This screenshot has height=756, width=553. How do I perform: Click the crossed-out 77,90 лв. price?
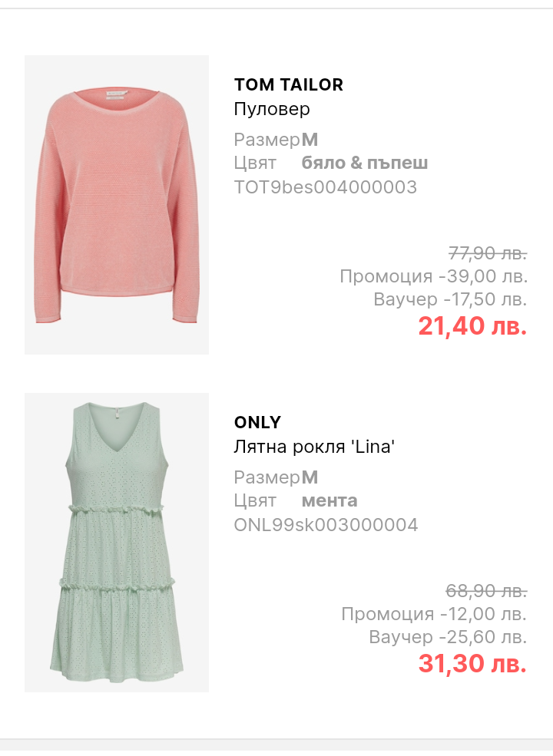pos(488,253)
